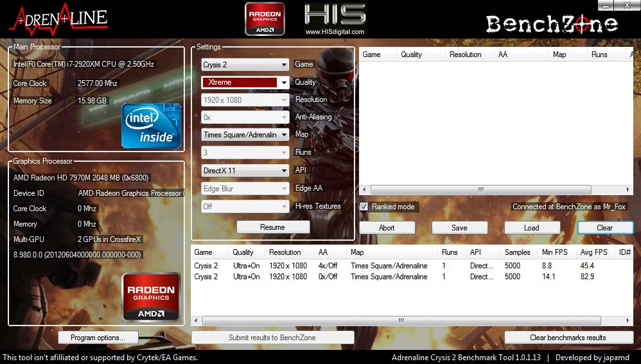
Task: Click the 4x/Off AA cell in first row
Action: click(328, 266)
